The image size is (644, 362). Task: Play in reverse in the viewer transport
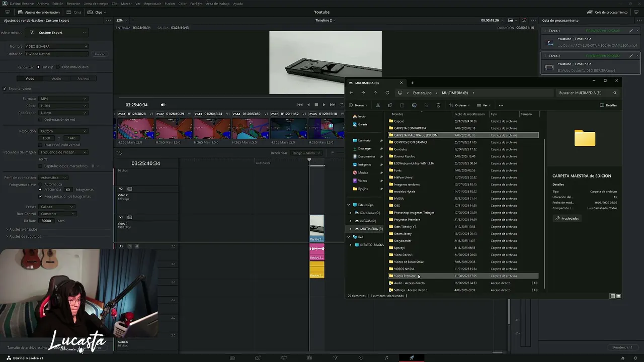tap(308, 105)
